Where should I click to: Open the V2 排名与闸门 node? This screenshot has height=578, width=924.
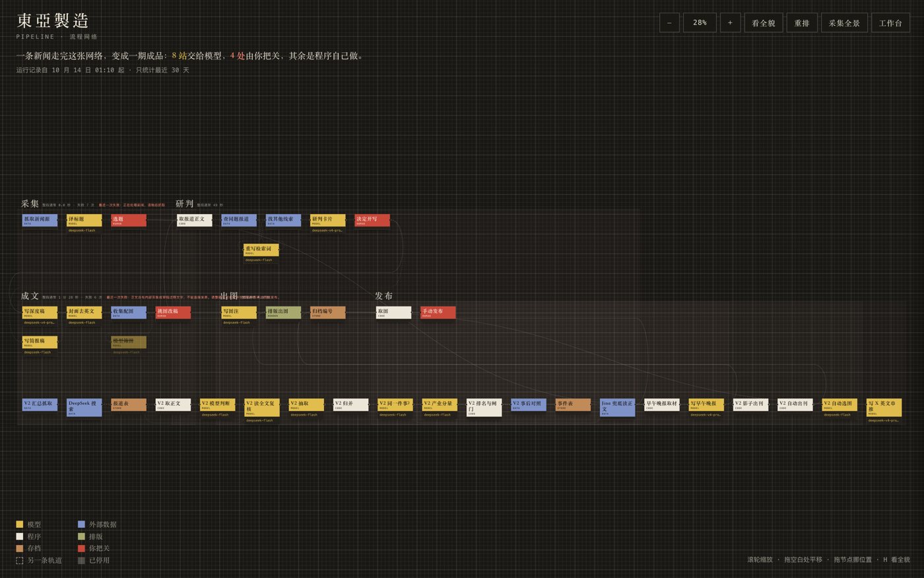click(484, 408)
